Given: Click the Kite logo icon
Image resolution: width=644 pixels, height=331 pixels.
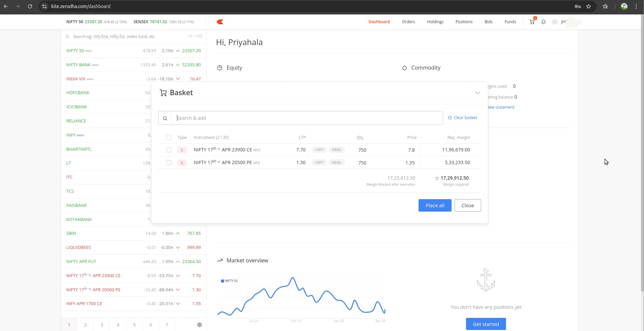Looking at the screenshot, I should pos(220,22).
